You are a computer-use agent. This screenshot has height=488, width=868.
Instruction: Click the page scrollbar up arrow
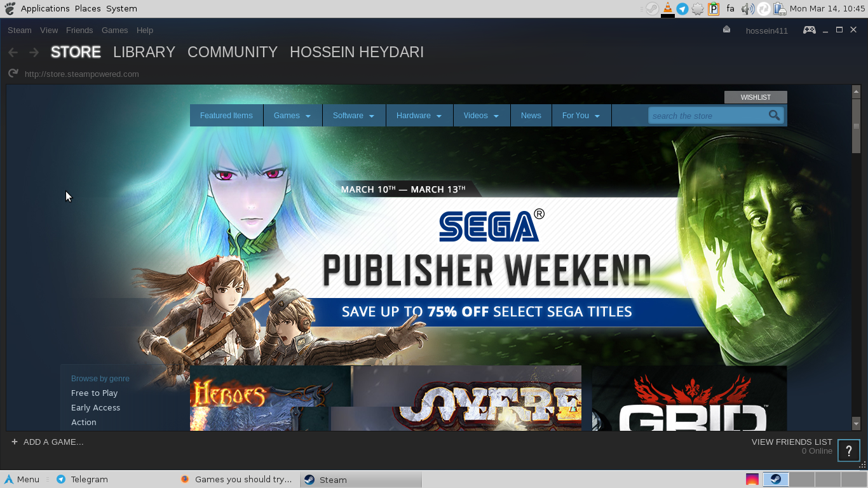coord(856,91)
